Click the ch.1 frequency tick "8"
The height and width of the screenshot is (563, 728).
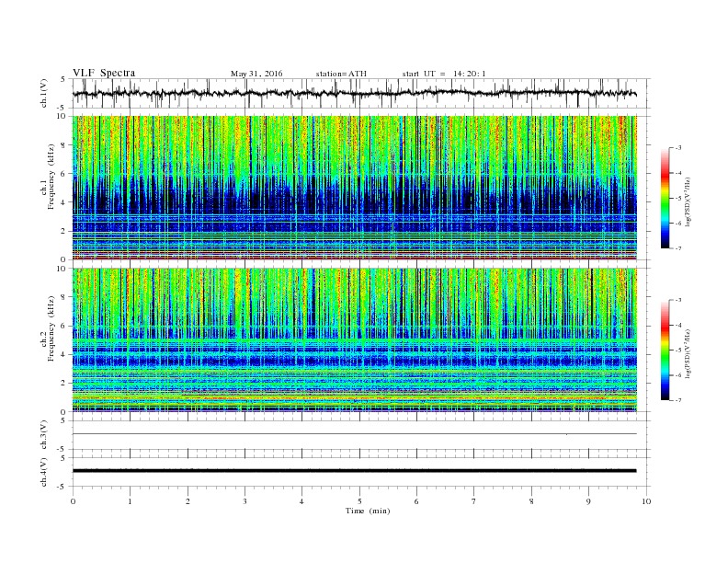click(64, 145)
